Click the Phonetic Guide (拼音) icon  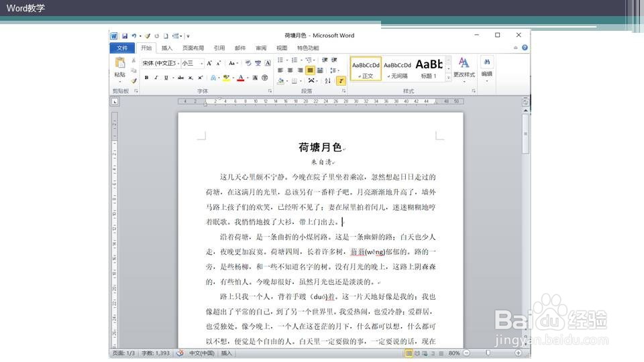pos(258,63)
